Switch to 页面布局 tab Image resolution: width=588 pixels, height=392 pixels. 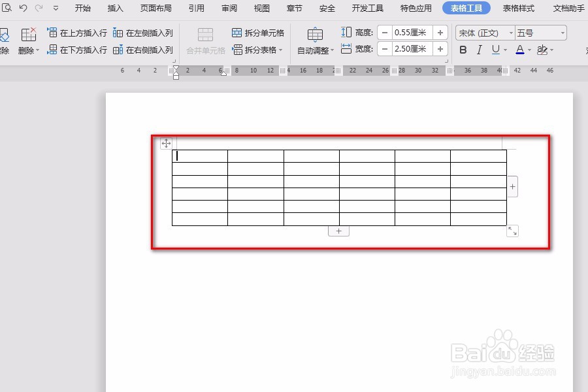[156, 8]
